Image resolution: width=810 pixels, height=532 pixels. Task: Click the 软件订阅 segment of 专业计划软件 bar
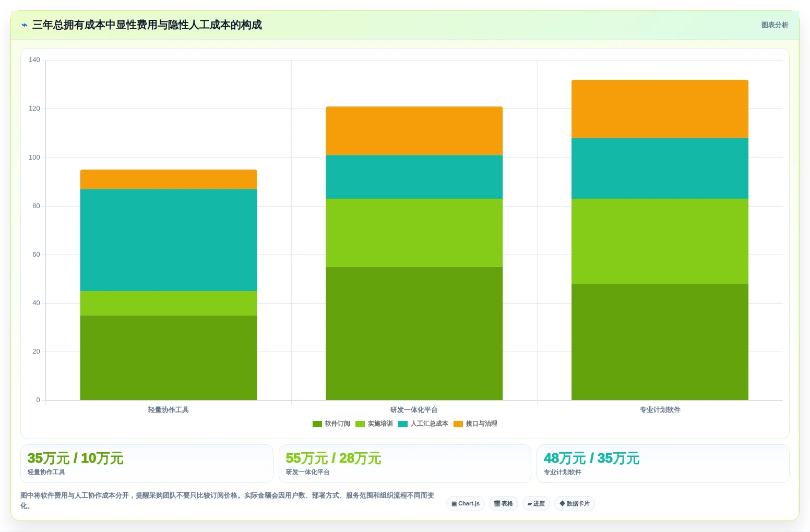(x=660, y=342)
